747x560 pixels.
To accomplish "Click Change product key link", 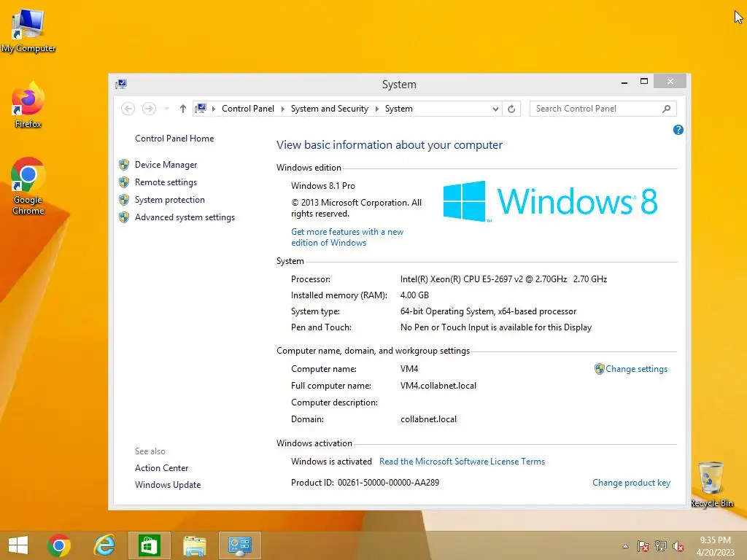I will tap(631, 483).
